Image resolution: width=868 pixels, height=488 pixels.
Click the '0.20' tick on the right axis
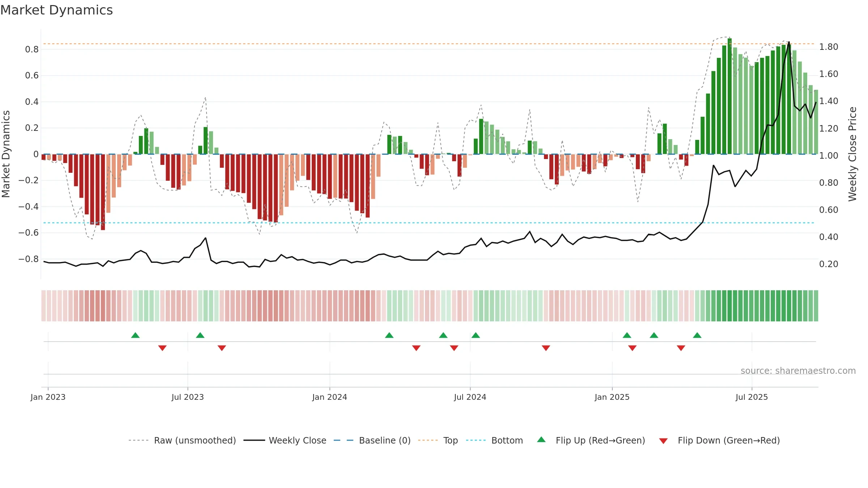tap(829, 264)
